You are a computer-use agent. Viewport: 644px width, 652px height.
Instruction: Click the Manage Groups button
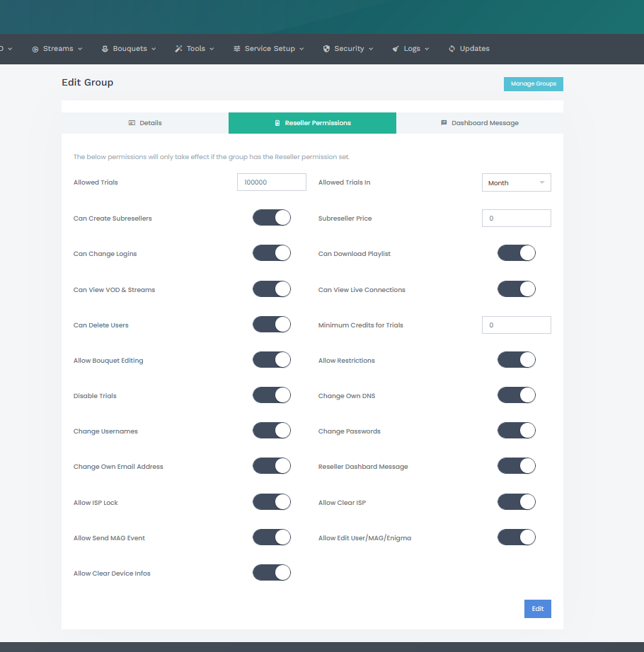533,83
